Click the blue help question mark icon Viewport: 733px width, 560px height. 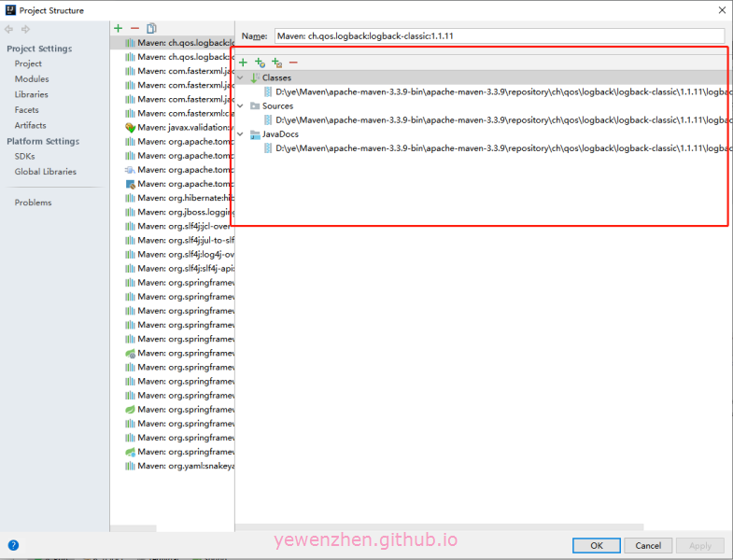(x=13, y=545)
